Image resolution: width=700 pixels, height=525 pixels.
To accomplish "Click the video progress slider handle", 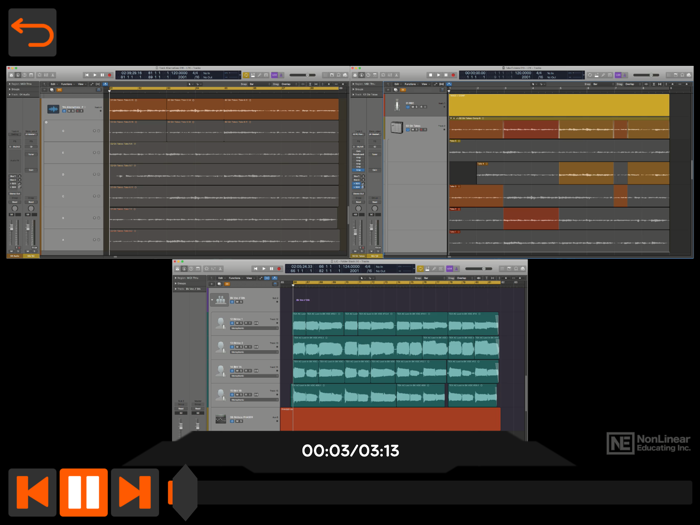I will click(185, 492).
